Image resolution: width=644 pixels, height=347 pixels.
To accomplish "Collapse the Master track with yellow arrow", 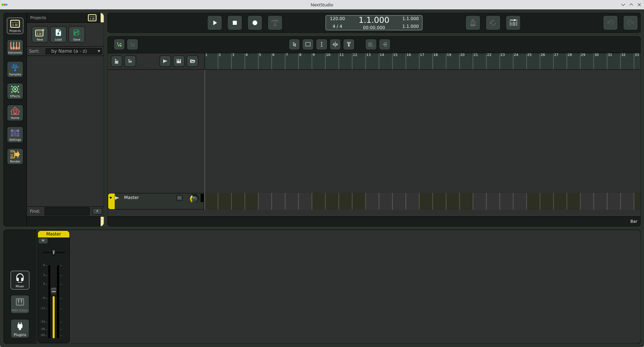I will [111, 198].
